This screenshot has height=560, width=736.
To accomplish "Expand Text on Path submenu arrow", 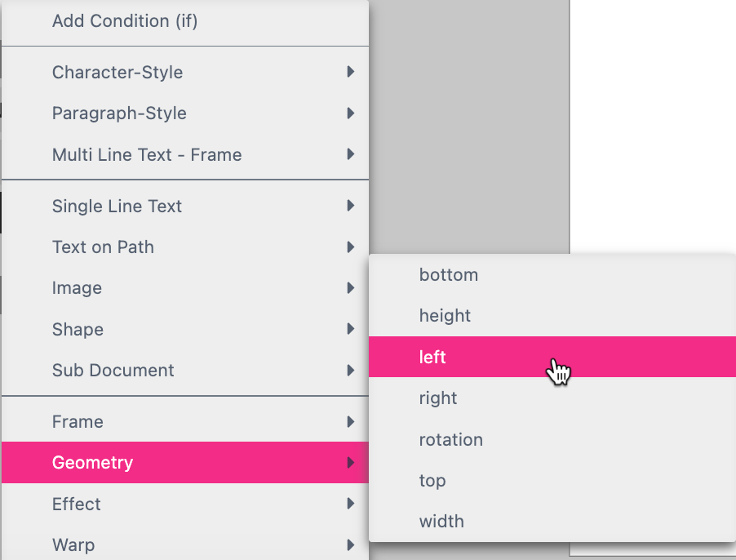I will (350, 247).
